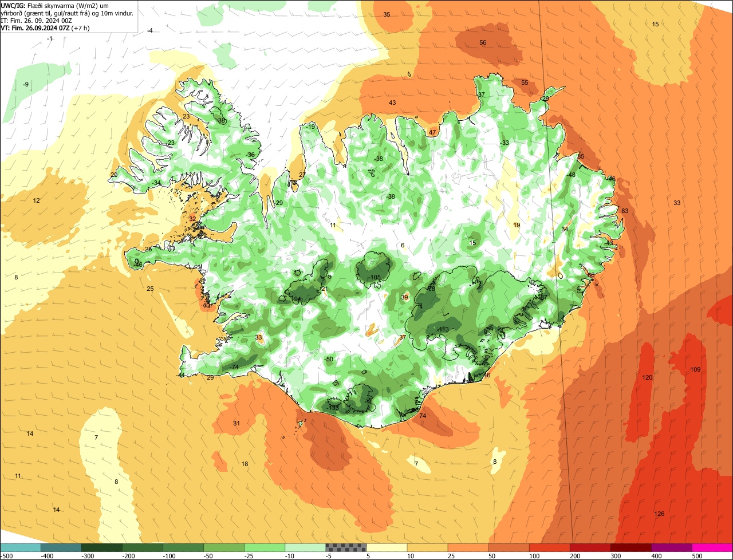Click the legend swatch between -50 and -25

[x=224, y=547]
